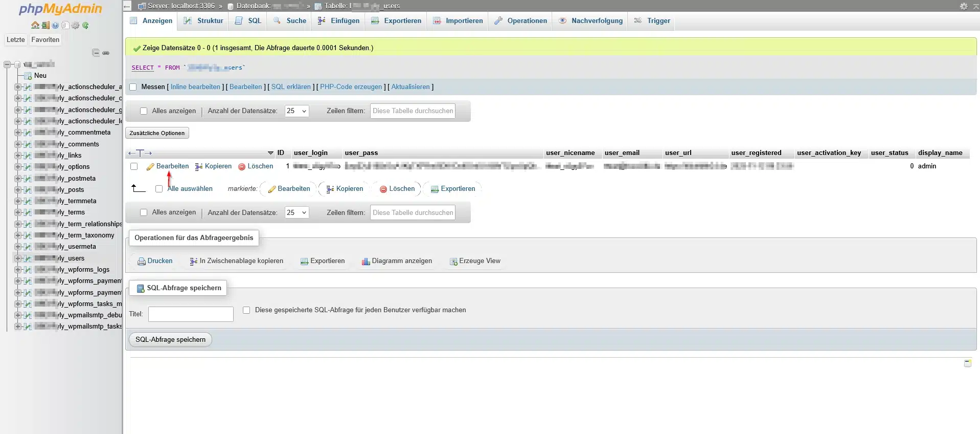Expand the ly_users table node
The height and width of the screenshot is (434, 980).
click(18, 258)
